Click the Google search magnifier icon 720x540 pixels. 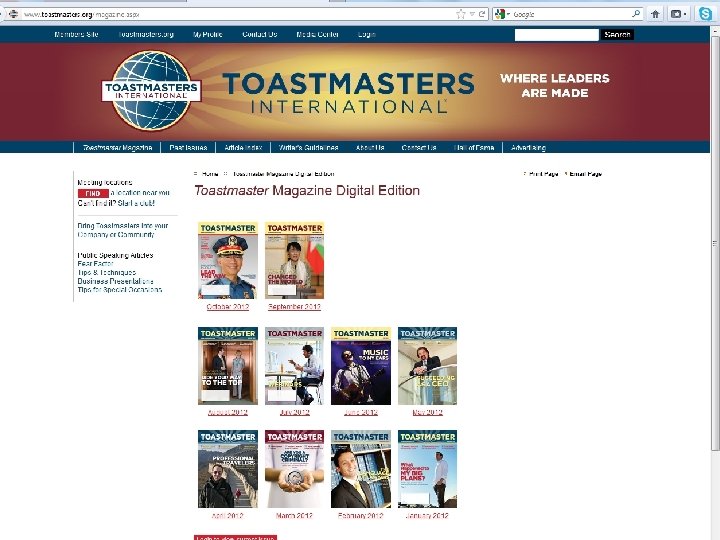(x=636, y=14)
